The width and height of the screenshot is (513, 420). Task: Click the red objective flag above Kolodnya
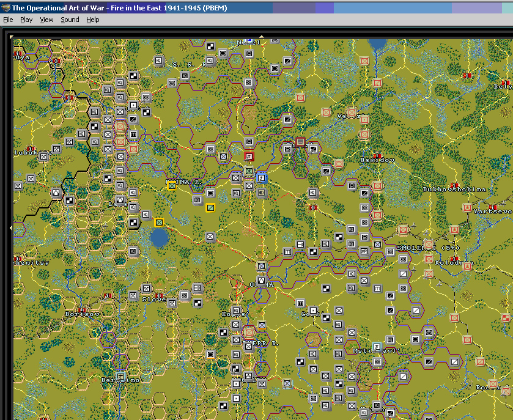point(454,259)
